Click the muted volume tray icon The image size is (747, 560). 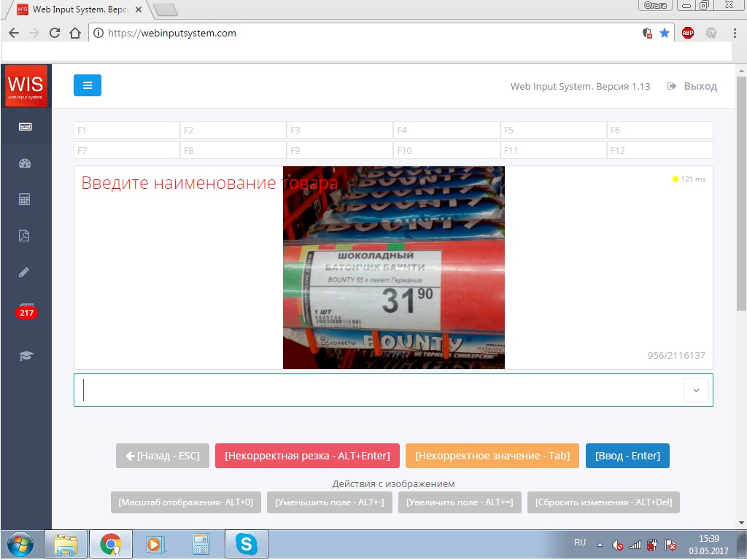point(617,545)
